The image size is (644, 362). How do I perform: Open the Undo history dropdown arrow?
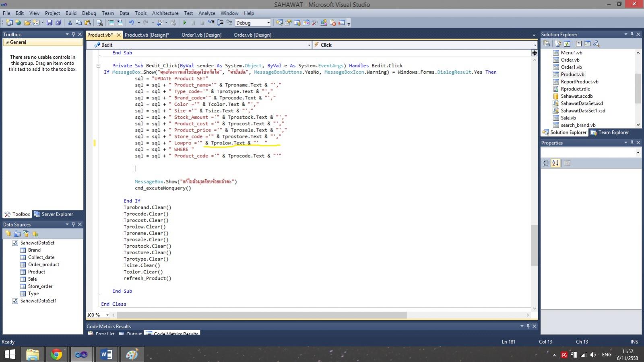[139, 23]
